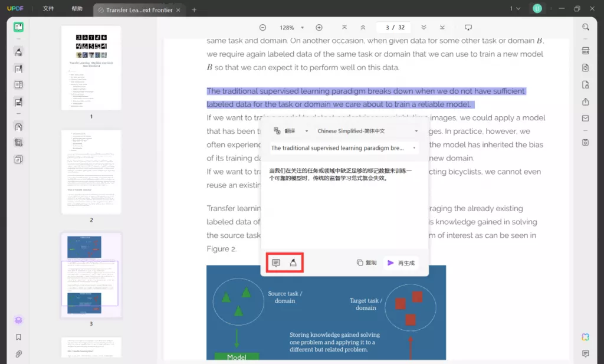Open the layers panel icon at bottom left
Viewport: 604px width, 364px height.
18,320
